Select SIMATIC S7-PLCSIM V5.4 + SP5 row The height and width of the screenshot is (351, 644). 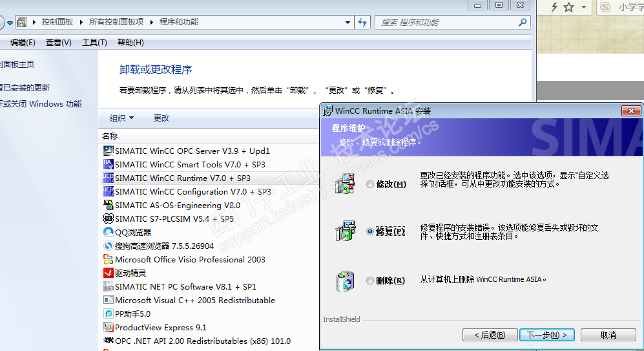(x=209, y=218)
